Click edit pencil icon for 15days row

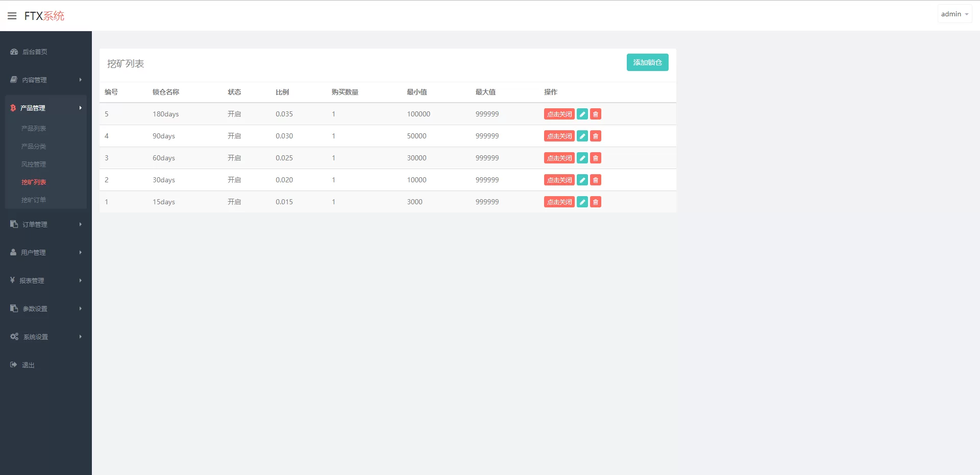(x=582, y=202)
